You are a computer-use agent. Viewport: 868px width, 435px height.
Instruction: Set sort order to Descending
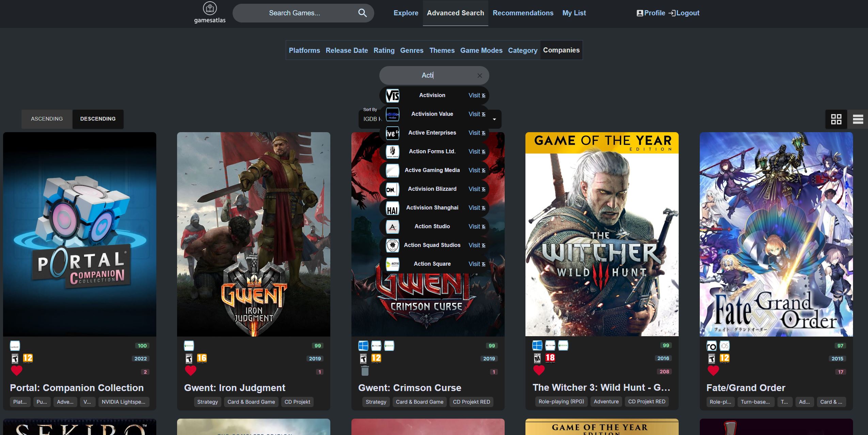pyautogui.click(x=98, y=119)
